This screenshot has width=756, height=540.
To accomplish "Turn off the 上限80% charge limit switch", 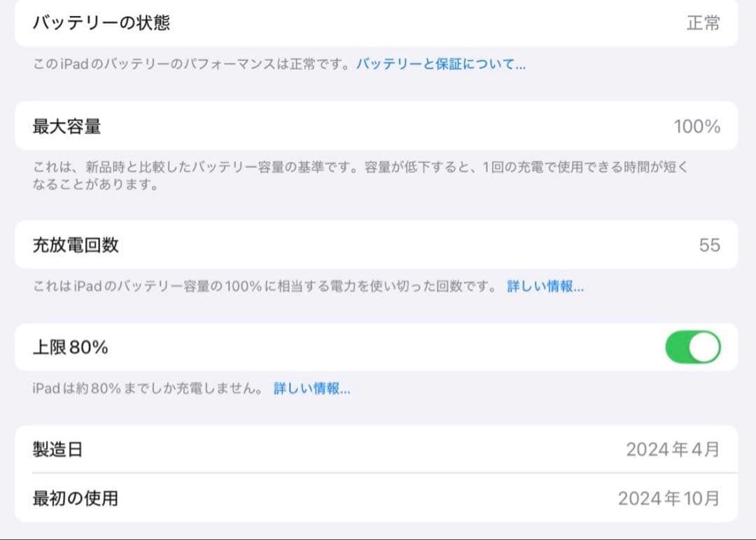I will click(692, 347).
